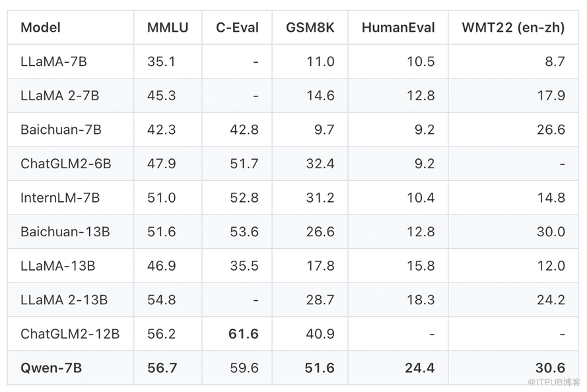The width and height of the screenshot is (587, 392).
Task: Select the bold 61.6 C-Eval score
Action: (x=243, y=334)
